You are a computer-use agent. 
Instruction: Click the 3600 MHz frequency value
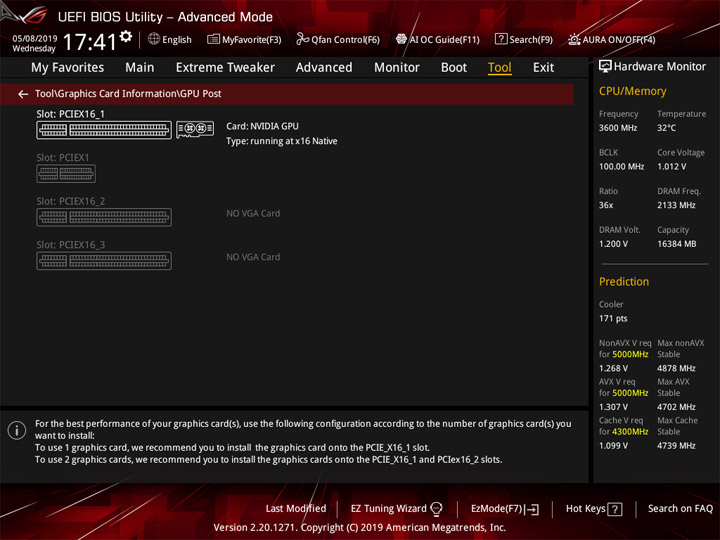click(618, 128)
